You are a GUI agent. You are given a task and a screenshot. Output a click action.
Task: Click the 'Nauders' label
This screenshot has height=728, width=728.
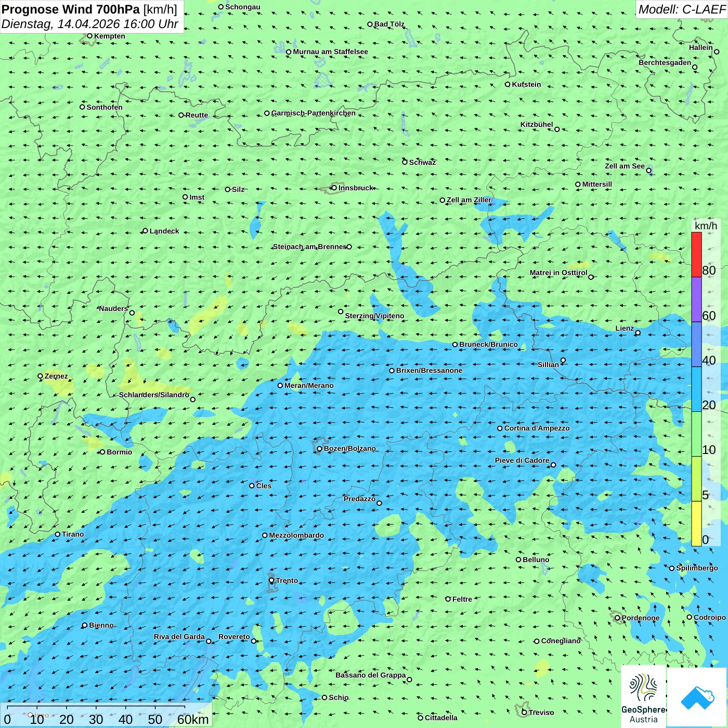113,308
